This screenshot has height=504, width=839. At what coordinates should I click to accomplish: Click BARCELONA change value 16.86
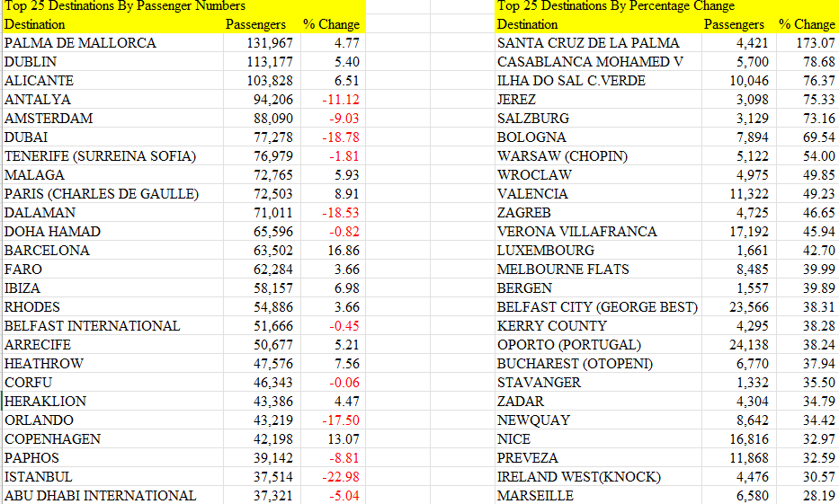(333, 250)
